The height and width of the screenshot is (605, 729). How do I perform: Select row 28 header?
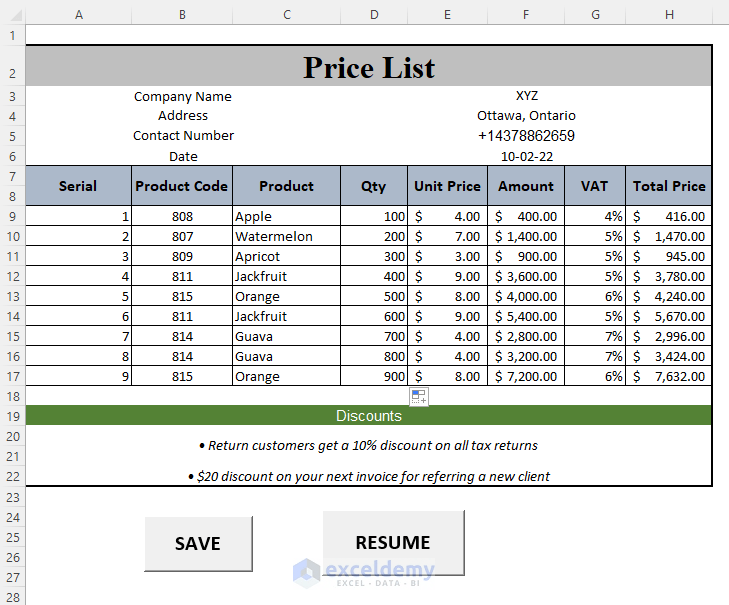[13, 597]
